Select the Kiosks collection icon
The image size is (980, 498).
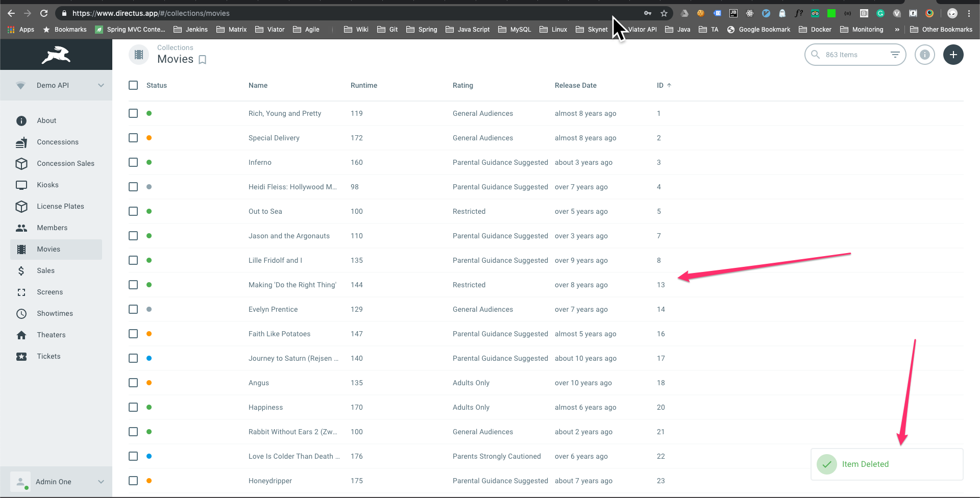click(x=21, y=185)
